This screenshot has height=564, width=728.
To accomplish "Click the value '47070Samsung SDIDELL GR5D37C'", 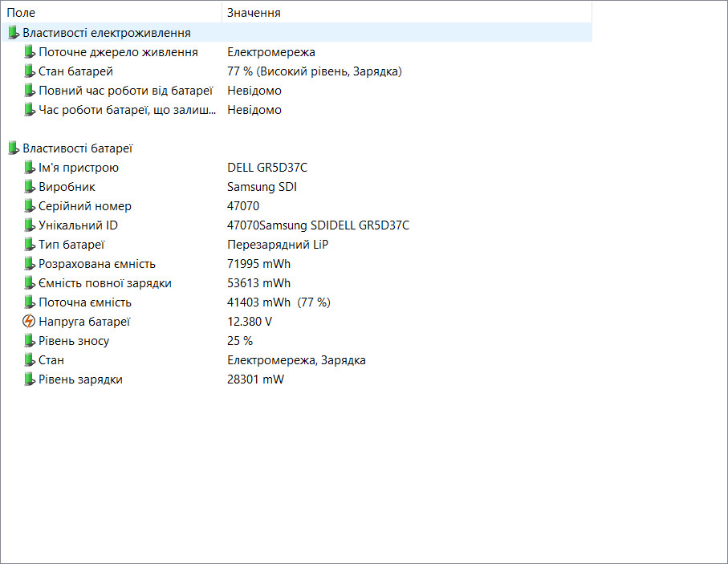I will coord(318,225).
